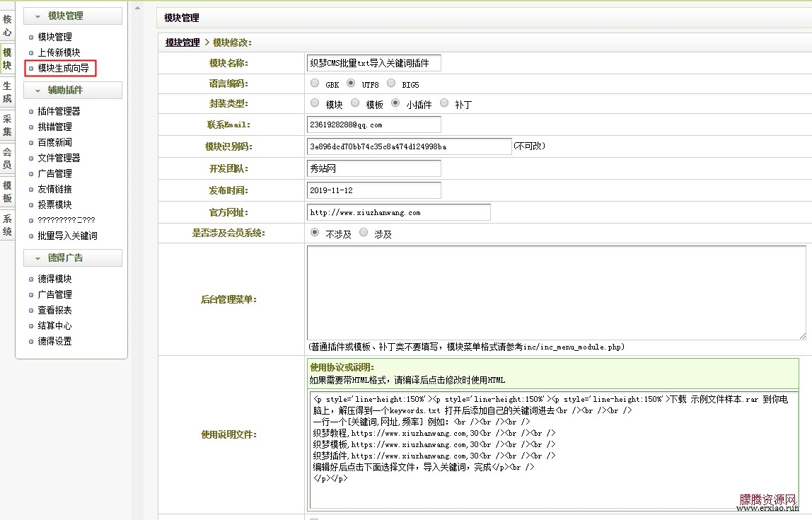The height and width of the screenshot is (520, 812).
Task: Choose 补丁 package type
Action: pyautogui.click(x=444, y=103)
